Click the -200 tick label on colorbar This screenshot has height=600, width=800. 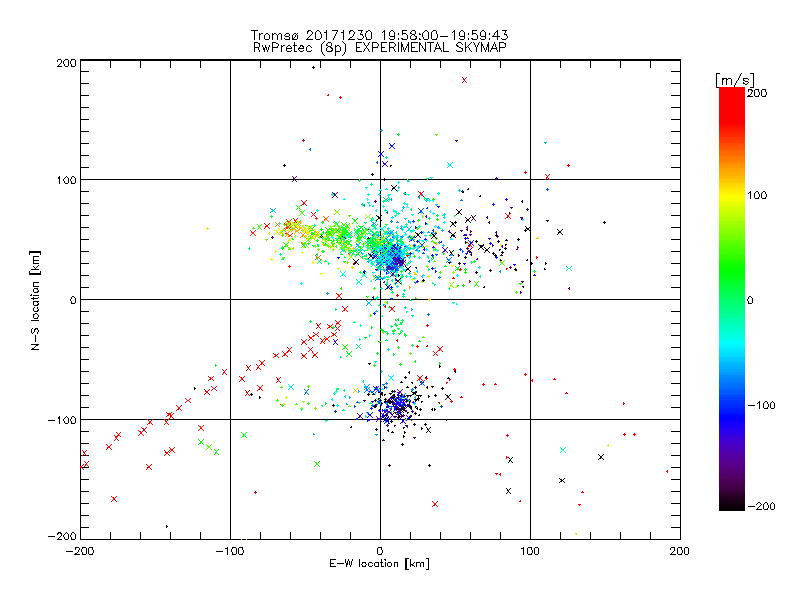(761, 506)
